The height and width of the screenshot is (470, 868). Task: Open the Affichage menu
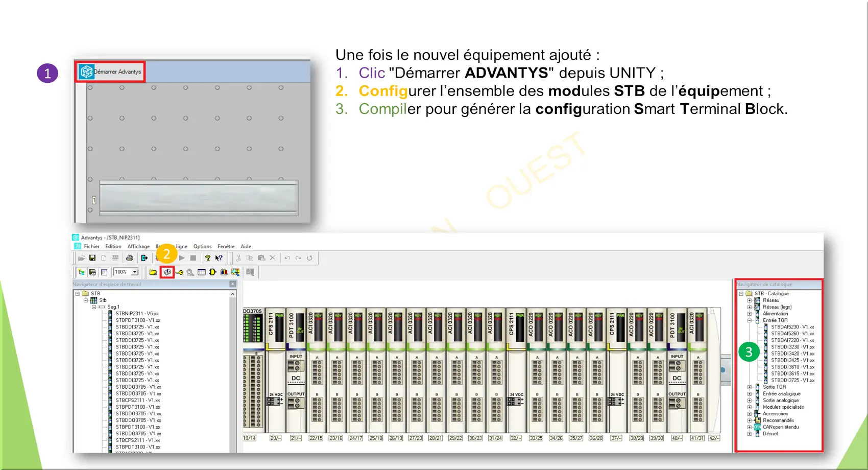[138, 246]
